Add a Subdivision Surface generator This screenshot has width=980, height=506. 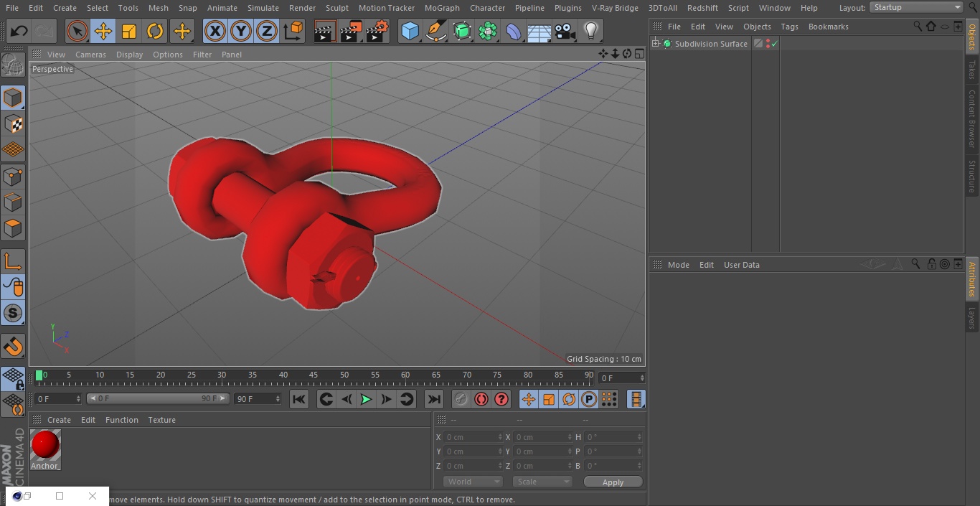[x=462, y=31]
